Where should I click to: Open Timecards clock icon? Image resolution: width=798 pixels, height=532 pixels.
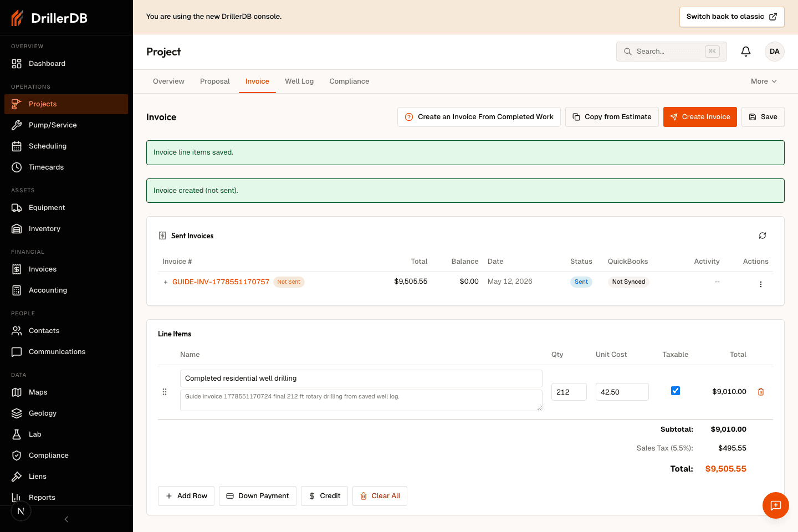click(x=17, y=167)
